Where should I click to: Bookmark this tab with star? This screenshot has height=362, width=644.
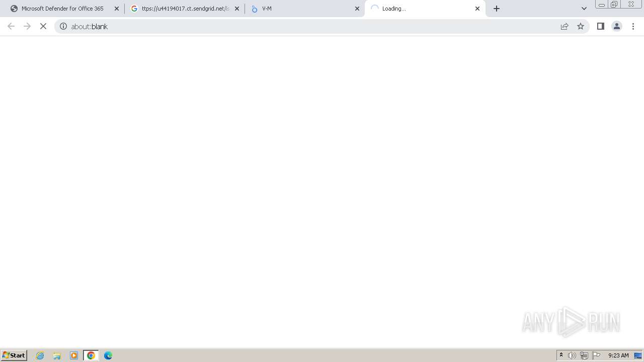(581, 26)
